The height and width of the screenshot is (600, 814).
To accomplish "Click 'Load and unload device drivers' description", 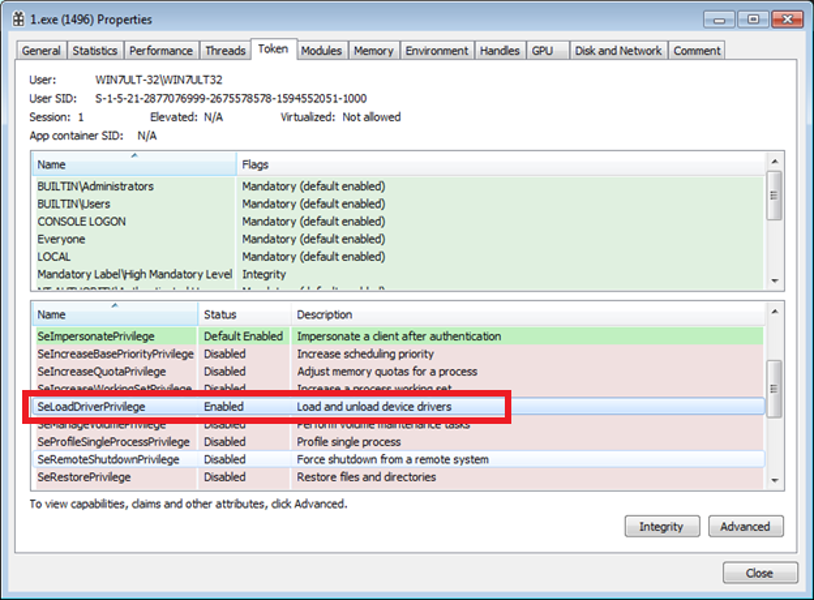I will click(x=374, y=406).
